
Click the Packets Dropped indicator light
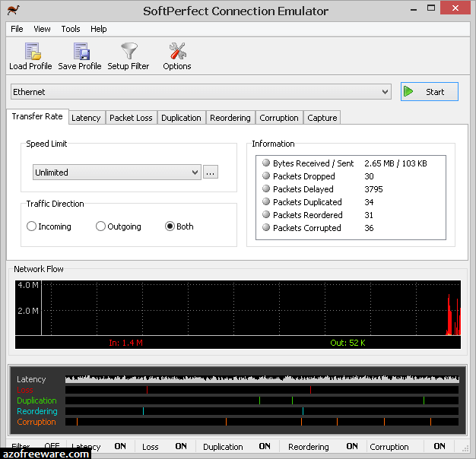point(266,176)
